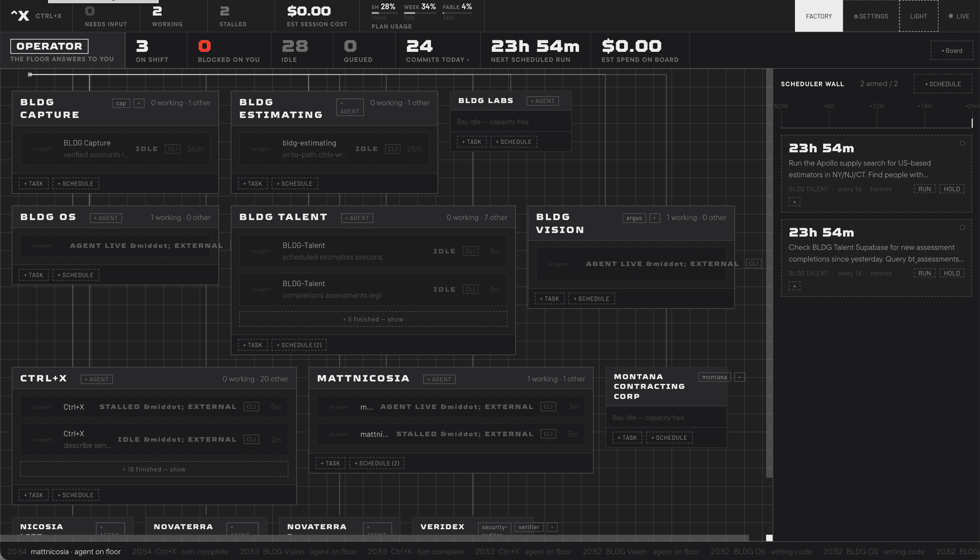The width and height of the screenshot is (980, 560).
Task: Switch to Light theme
Action: tap(918, 16)
